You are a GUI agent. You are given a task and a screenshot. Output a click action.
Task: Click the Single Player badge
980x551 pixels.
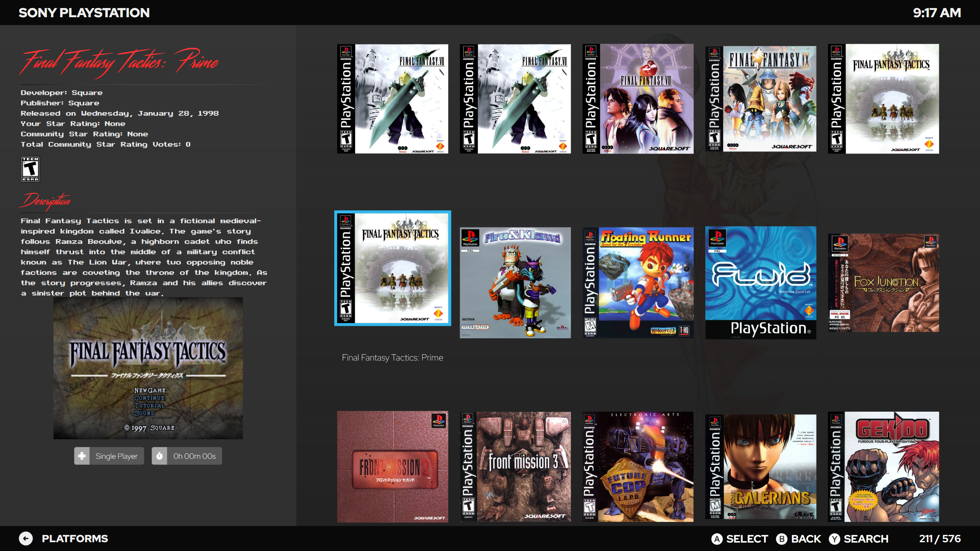109,456
